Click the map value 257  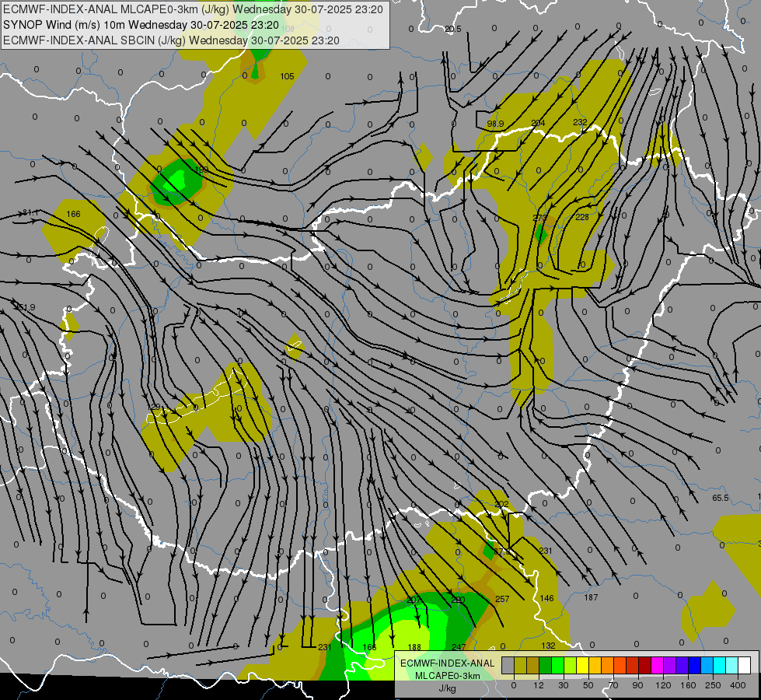coord(502,599)
